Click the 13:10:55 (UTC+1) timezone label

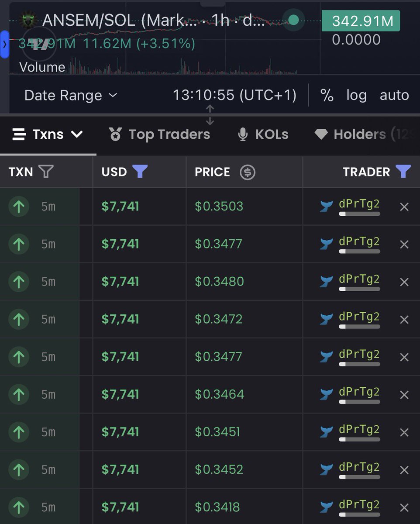click(x=234, y=95)
